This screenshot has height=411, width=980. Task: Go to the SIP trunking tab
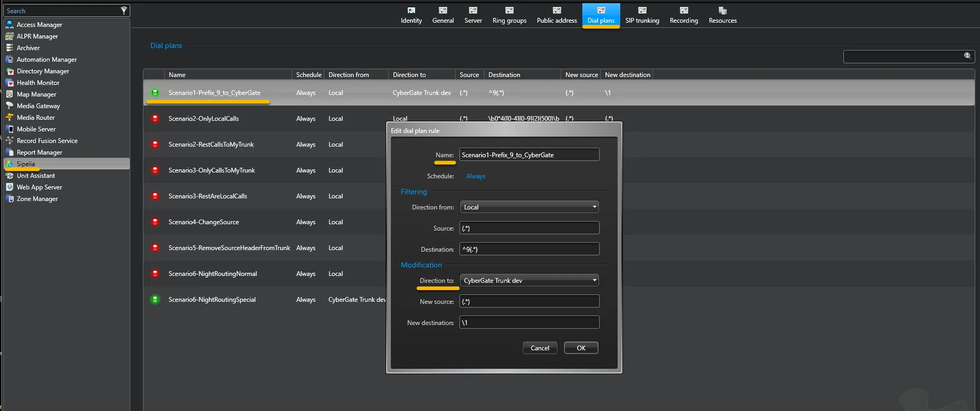(642, 15)
